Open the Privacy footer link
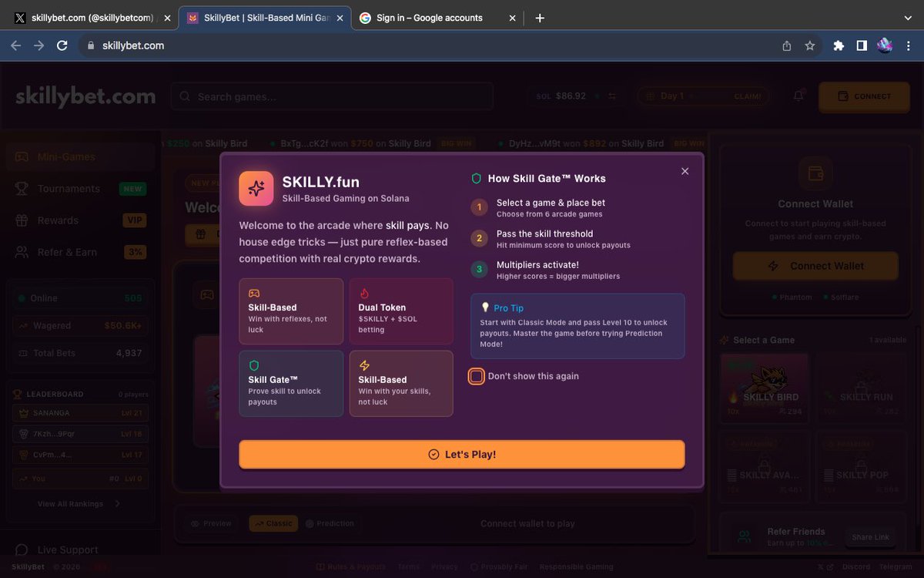The width and height of the screenshot is (924, 578). click(x=445, y=567)
